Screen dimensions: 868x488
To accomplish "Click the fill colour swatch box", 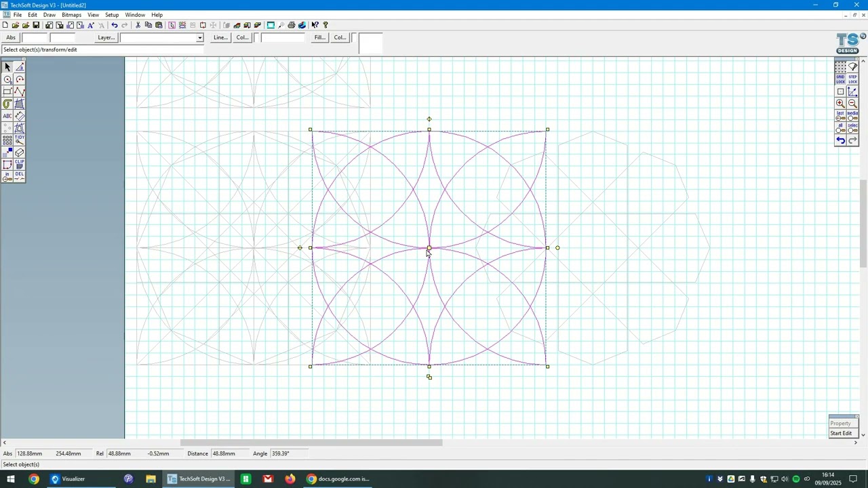I will [x=354, y=37].
